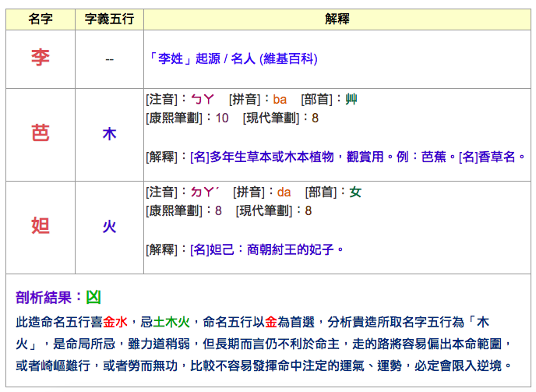The width and height of the screenshot is (536, 392).
Task: Click the green radical 女 in 妲 row
Action: (355, 192)
